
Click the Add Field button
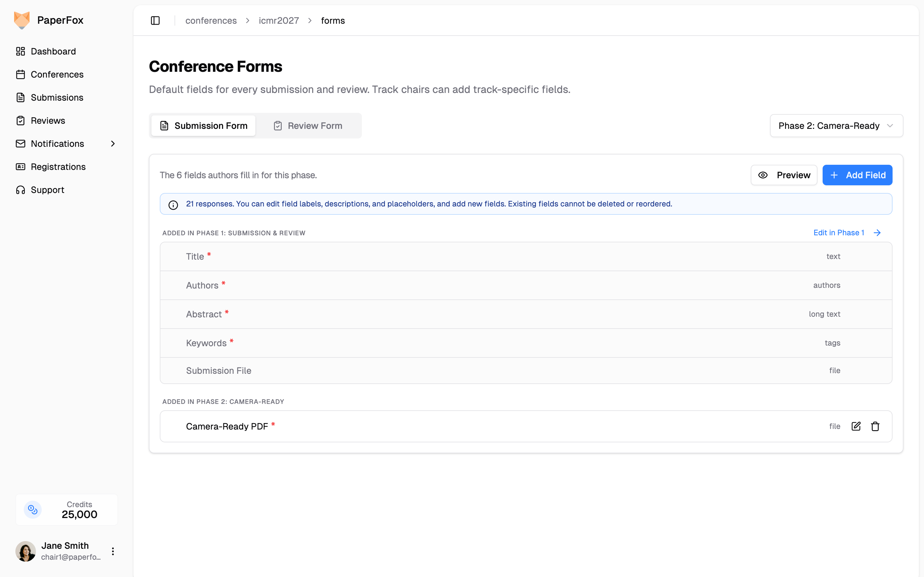tap(857, 175)
